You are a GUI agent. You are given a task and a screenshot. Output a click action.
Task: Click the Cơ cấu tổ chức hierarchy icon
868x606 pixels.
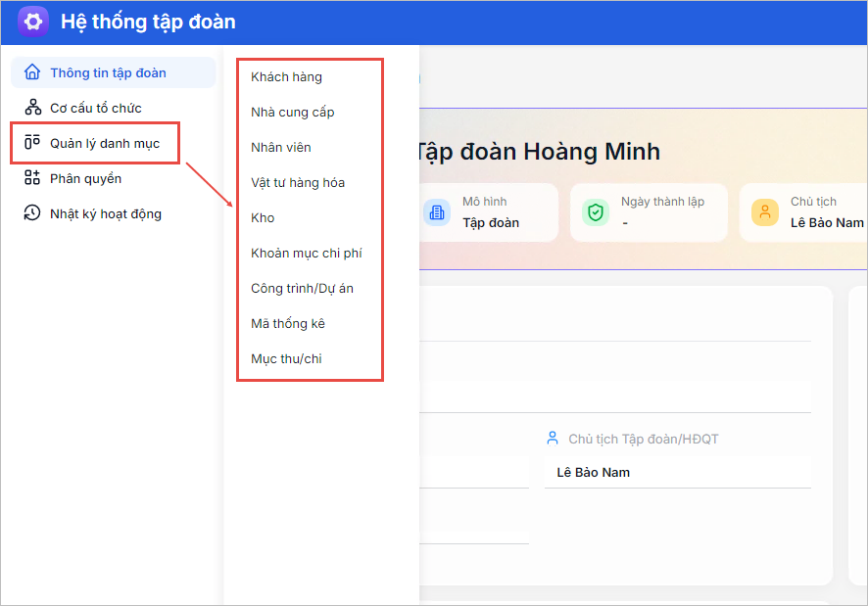32,108
